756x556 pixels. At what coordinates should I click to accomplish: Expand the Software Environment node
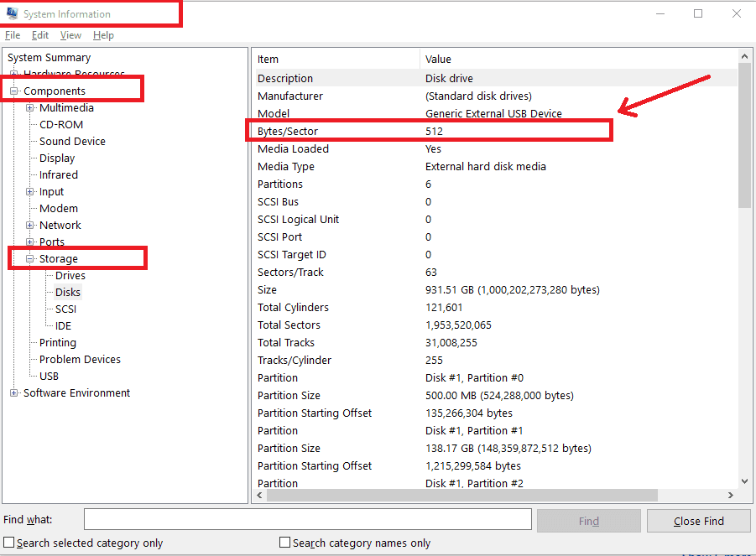[x=14, y=392]
